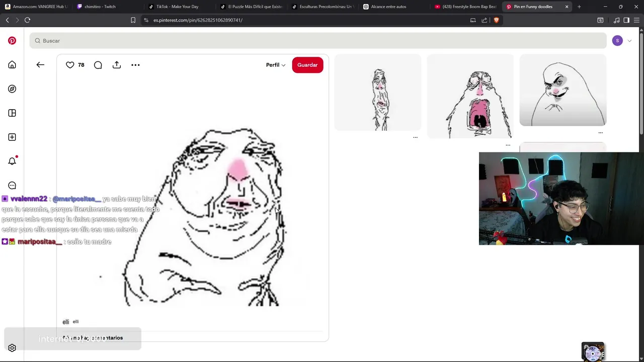
Task: Open the music note media icon in toolbar
Action: point(616,20)
